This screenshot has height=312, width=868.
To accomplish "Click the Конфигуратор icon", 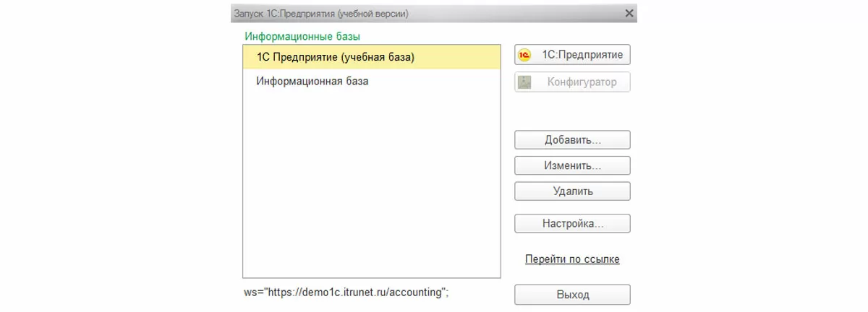I will point(526,82).
